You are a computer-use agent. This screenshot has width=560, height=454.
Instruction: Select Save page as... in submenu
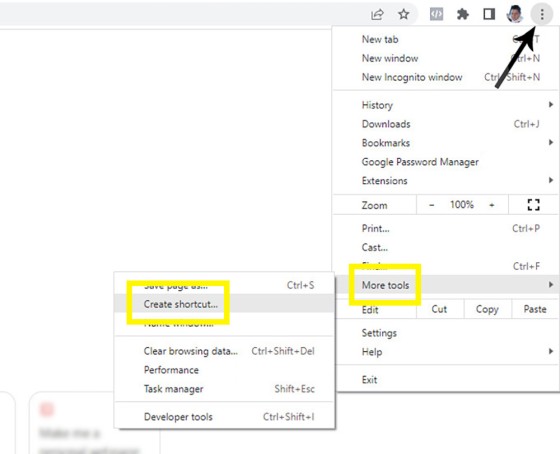(224, 285)
